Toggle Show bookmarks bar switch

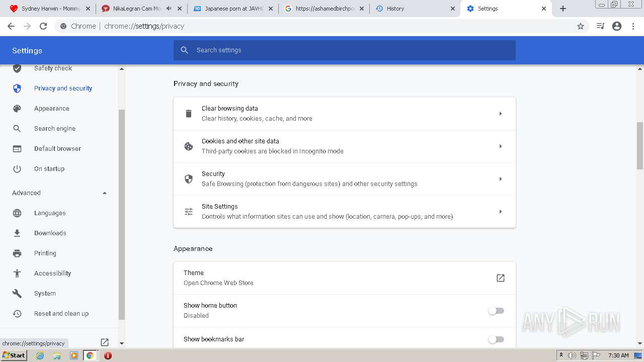click(496, 339)
